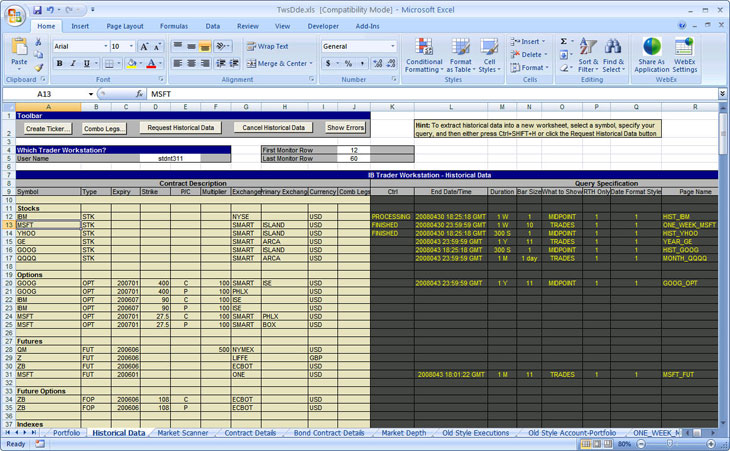
Task: Apply the red font color
Action: pyautogui.click(x=151, y=63)
